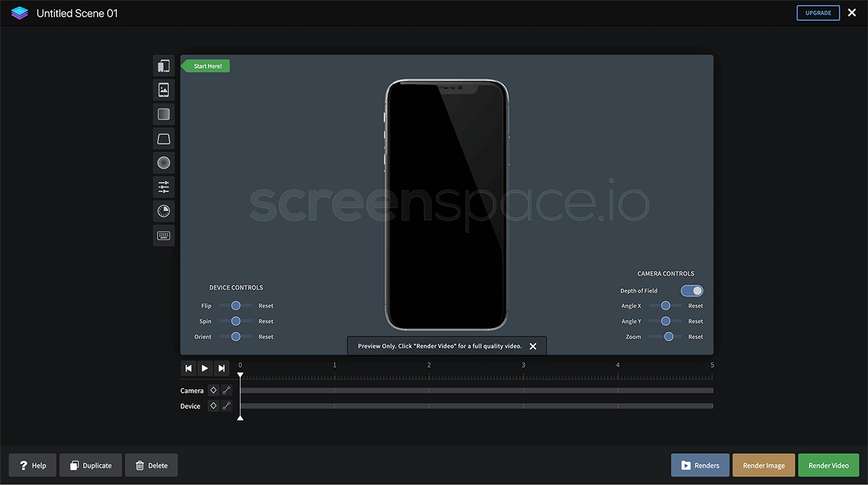Add a keyframe on the Camera track
This screenshot has height=485, width=868.
pyautogui.click(x=213, y=390)
